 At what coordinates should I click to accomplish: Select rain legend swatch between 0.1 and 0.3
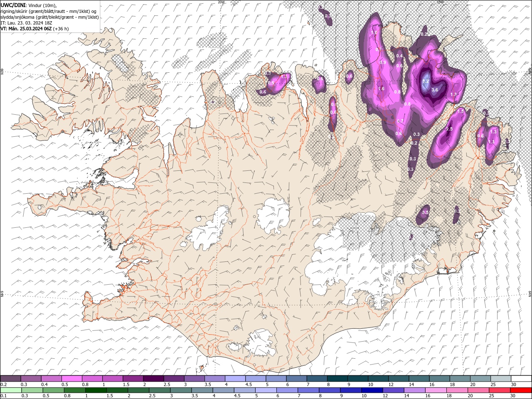tap(10, 390)
